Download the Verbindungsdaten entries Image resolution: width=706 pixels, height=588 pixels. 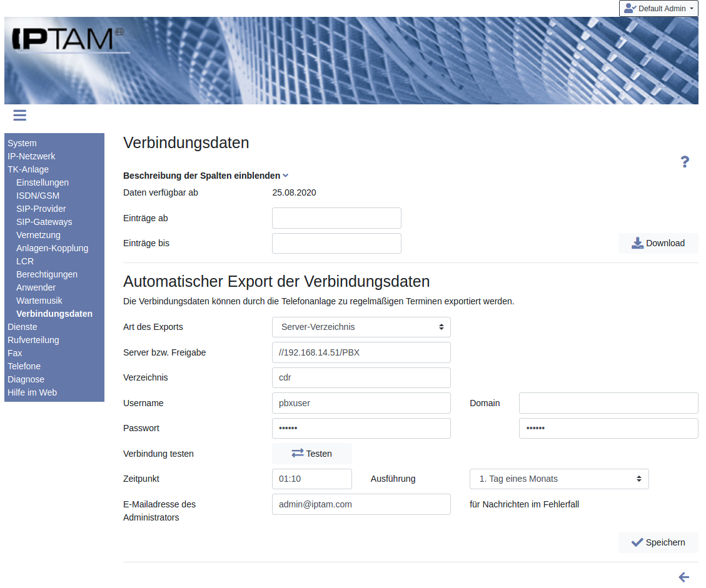click(658, 243)
